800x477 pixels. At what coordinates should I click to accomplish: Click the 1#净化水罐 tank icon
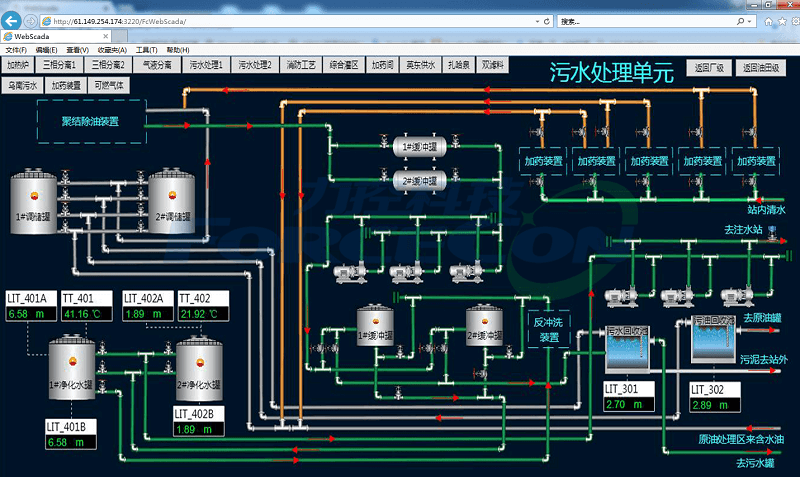click(x=72, y=370)
